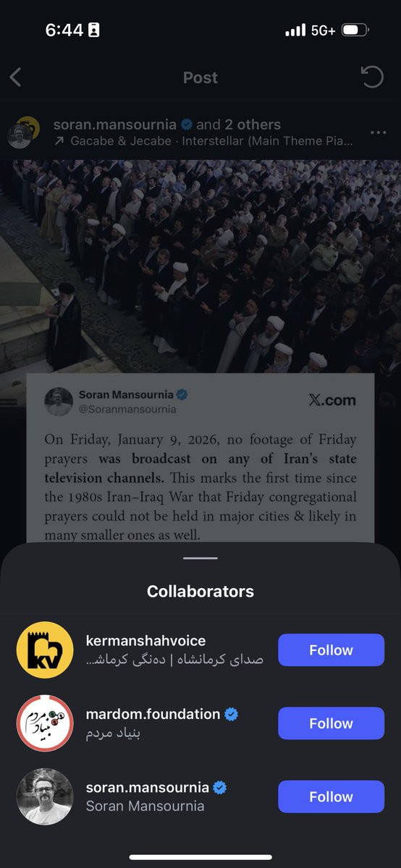This screenshot has height=868, width=401.
Task: Tap the refresh icon beside Post
Action: click(372, 77)
